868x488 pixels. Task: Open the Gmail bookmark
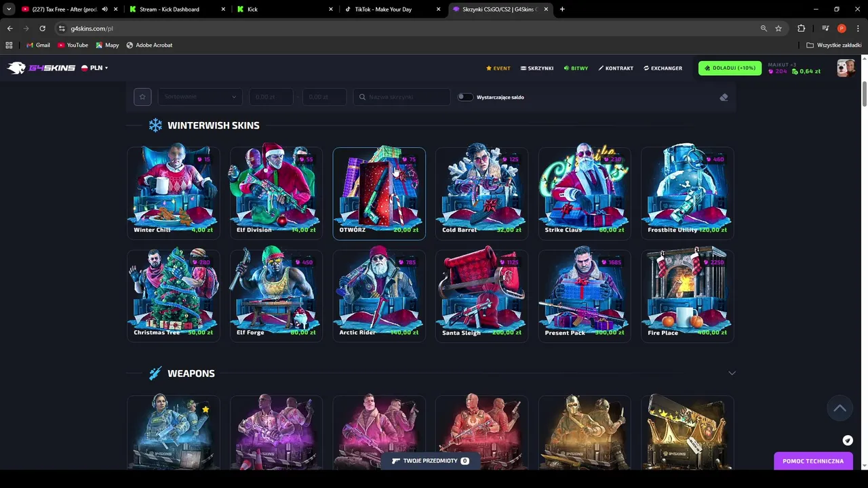click(x=38, y=45)
